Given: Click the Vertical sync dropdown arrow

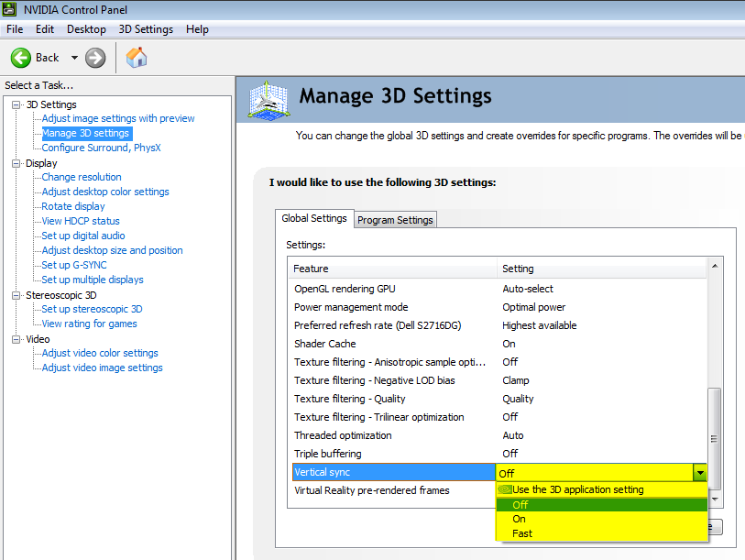Looking at the screenshot, I should click(x=700, y=473).
